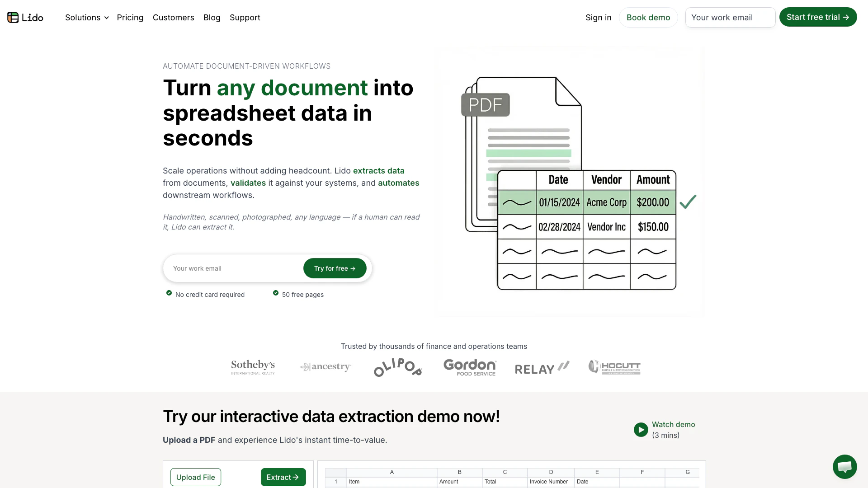Go to the Customers page
The height and width of the screenshot is (488, 868).
(x=173, y=18)
